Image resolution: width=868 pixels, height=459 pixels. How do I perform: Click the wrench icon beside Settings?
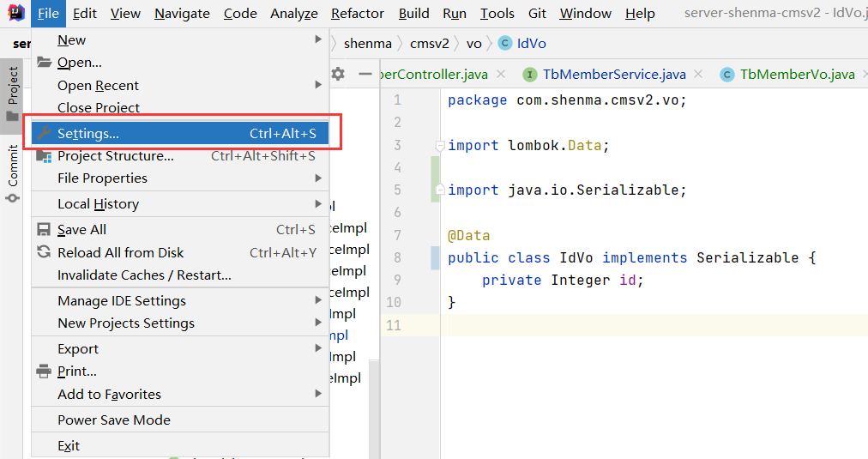(x=44, y=133)
